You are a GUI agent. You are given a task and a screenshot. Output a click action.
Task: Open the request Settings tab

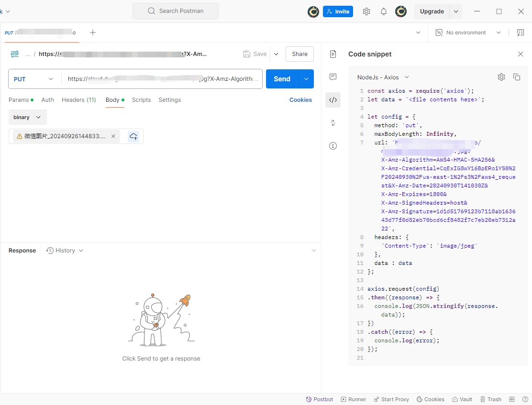pyautogui.click(x=170, y=100)
